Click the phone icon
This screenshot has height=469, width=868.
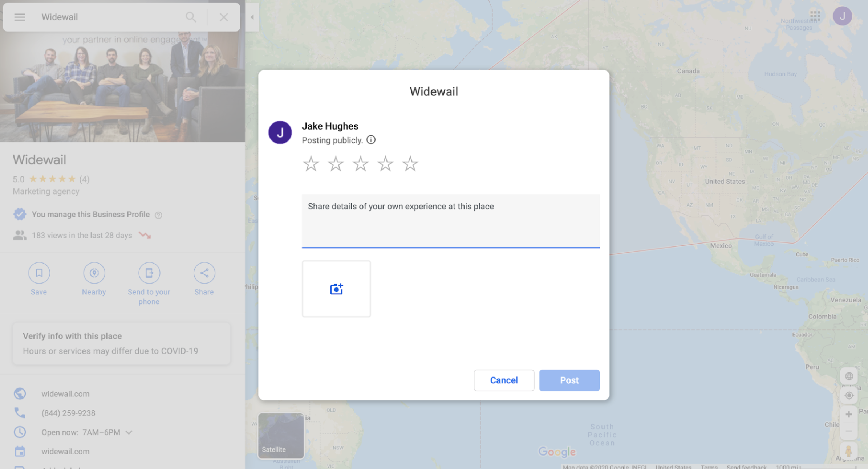(20, 413)
